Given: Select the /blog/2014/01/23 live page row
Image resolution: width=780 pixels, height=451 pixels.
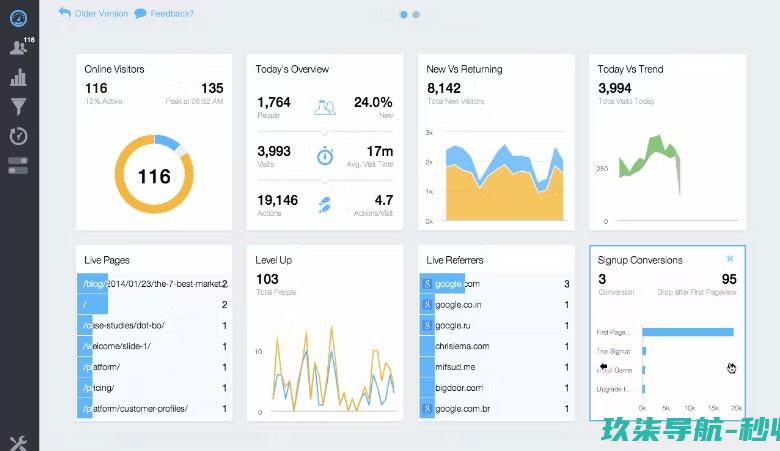Looking at the screenshot, I should coord(153,283).
